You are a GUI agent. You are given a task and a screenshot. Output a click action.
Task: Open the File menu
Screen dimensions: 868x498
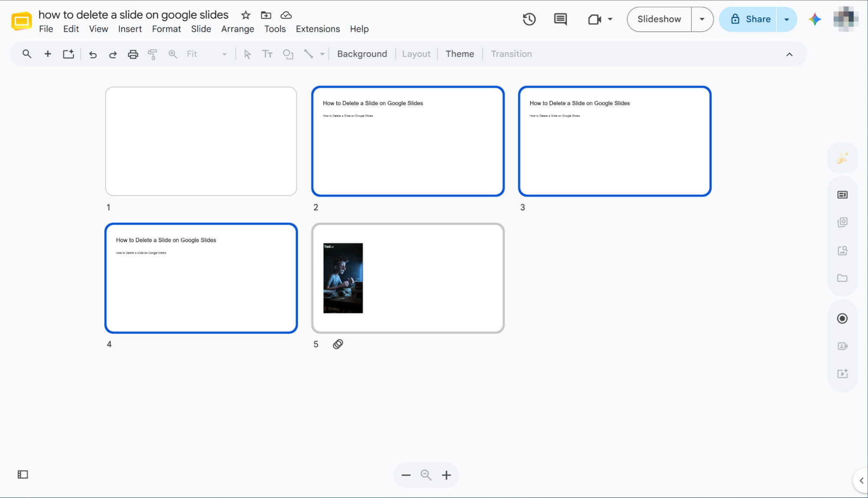(x=46, y=29)
